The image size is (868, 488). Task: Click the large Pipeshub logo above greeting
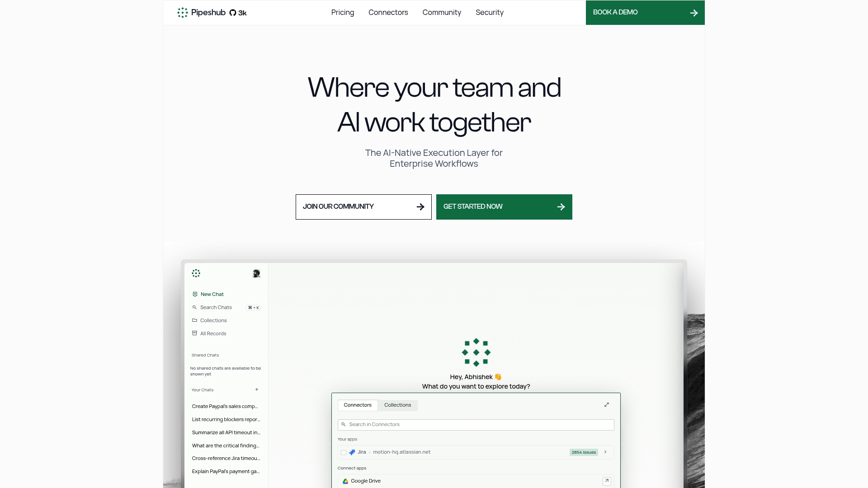[x=476, y=352]
